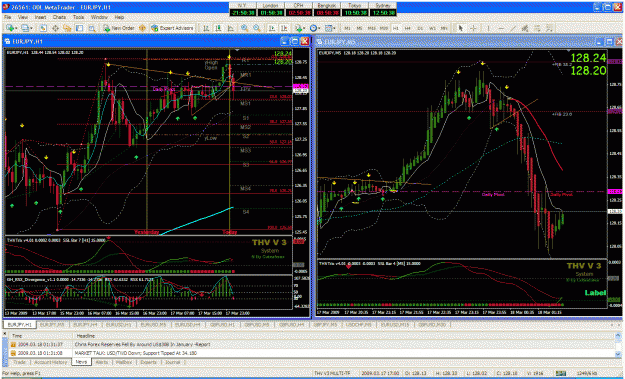Open the Journal terminal tab
Viewport: 625px width, 379px height.
pos(173,362)
